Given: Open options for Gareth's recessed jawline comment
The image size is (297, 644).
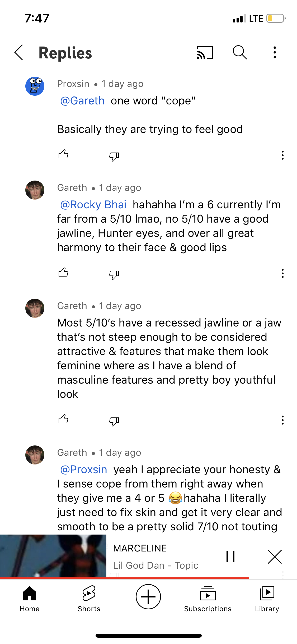Looking at the screenshot, I should (282, 420).
